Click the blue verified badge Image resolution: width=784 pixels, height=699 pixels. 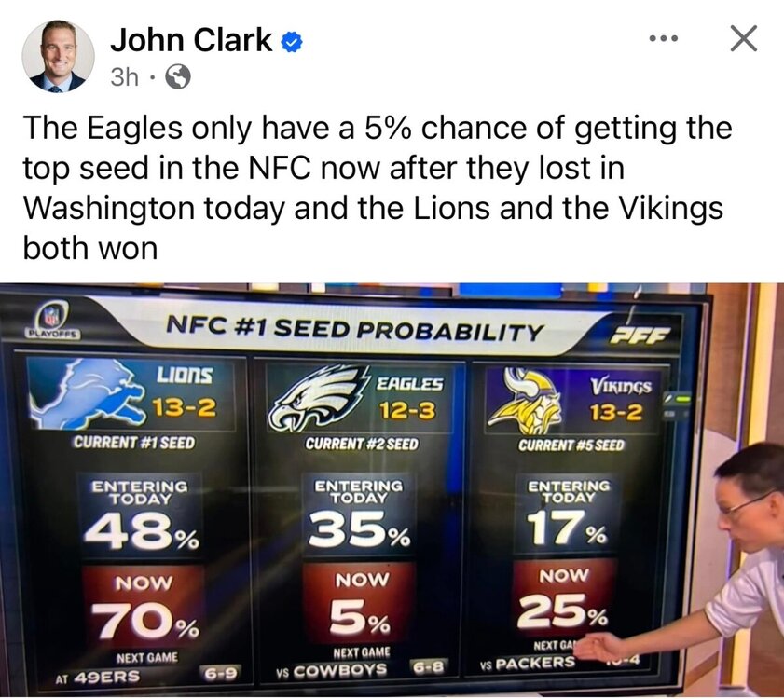[291, 41]
